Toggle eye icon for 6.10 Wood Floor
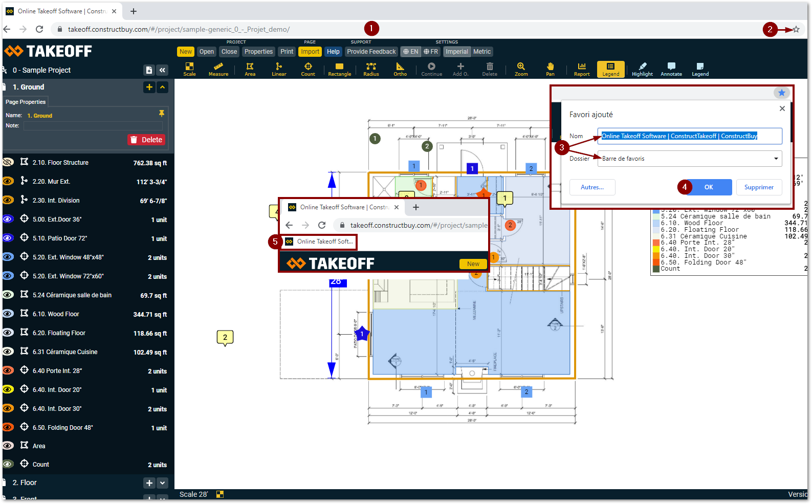 click(x=8, y=314)
